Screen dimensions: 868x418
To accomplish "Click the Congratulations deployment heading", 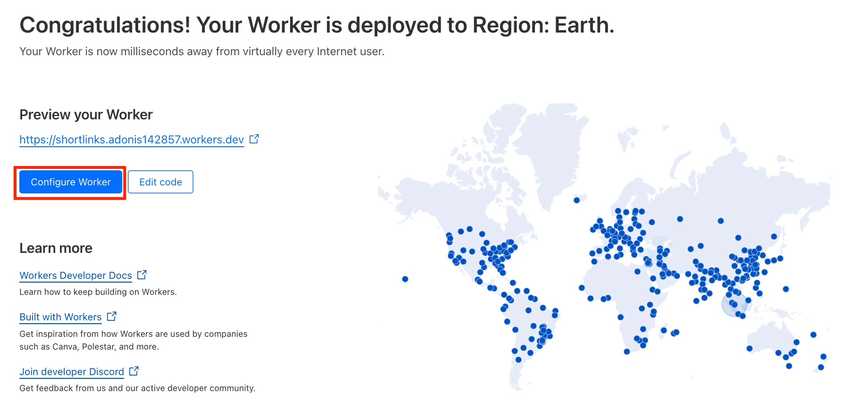I will coord(317,25).
